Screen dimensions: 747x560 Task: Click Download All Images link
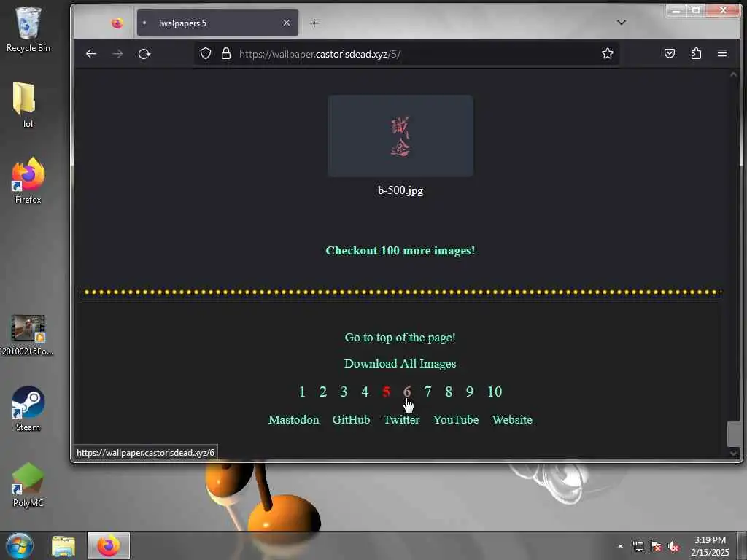[x=400, y=363]
